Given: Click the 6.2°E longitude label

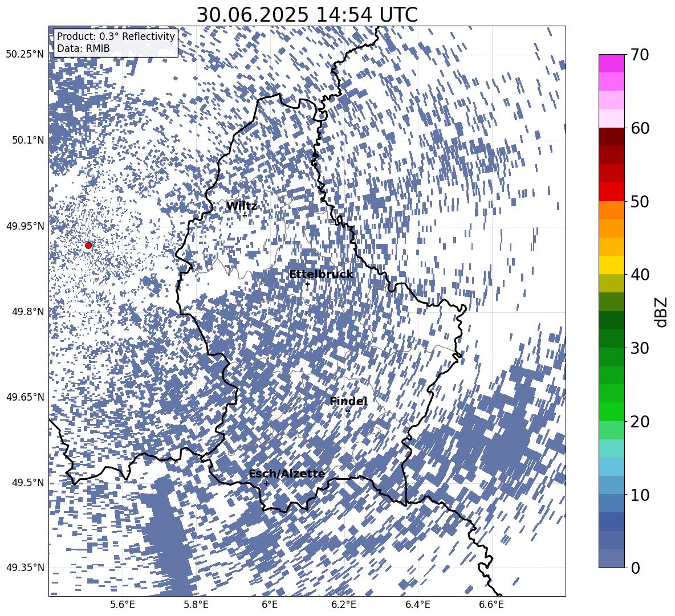Looking at the screenshot, I should tap(344, 605).
